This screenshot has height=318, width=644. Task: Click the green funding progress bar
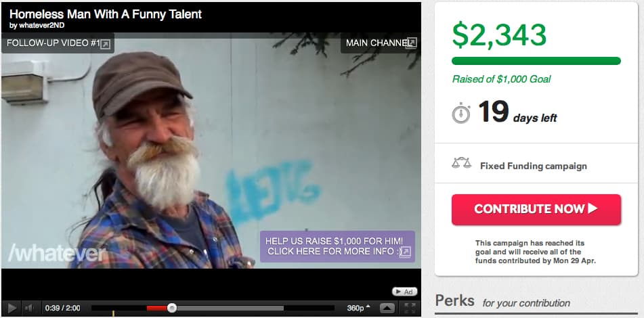(x=536, y=61)
